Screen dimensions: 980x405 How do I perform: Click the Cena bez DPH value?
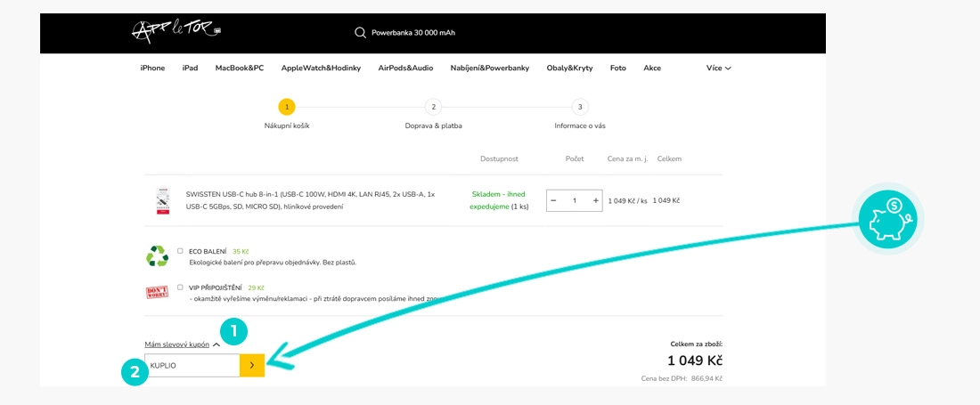706,378
